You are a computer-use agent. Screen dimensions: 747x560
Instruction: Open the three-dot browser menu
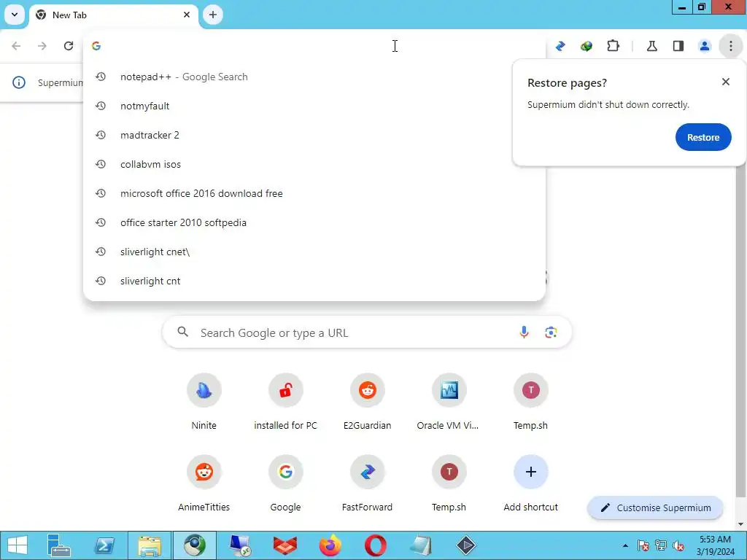tap(730, 46)
